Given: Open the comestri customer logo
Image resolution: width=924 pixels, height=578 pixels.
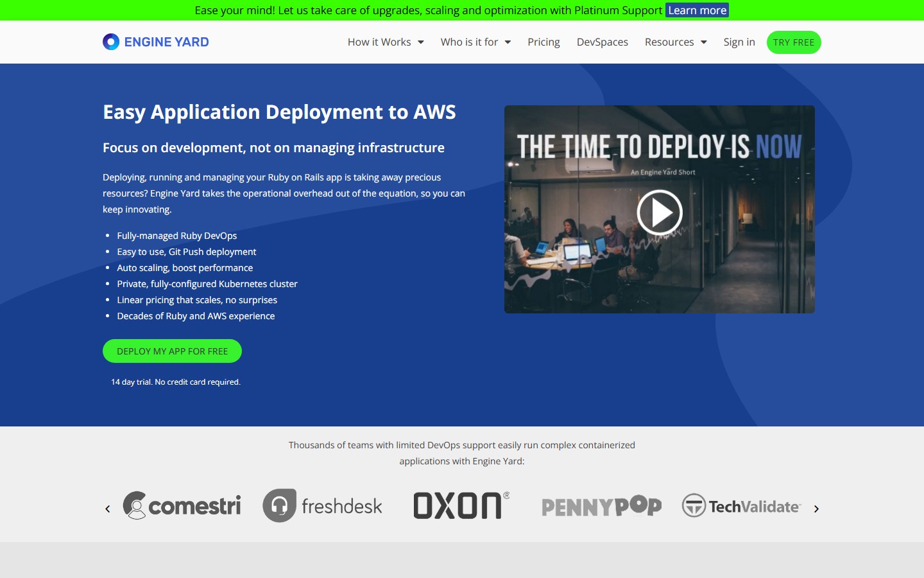Looking at the screenshot, I should point(182,505).
